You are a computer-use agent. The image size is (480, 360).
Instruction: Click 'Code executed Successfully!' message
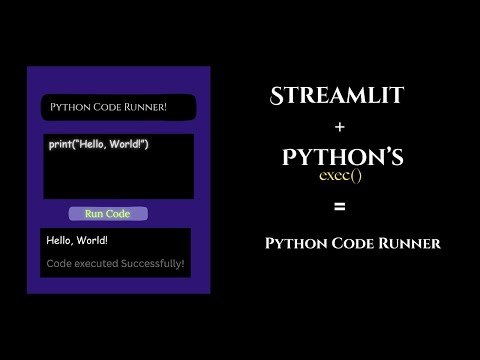[x=115, y=263]
